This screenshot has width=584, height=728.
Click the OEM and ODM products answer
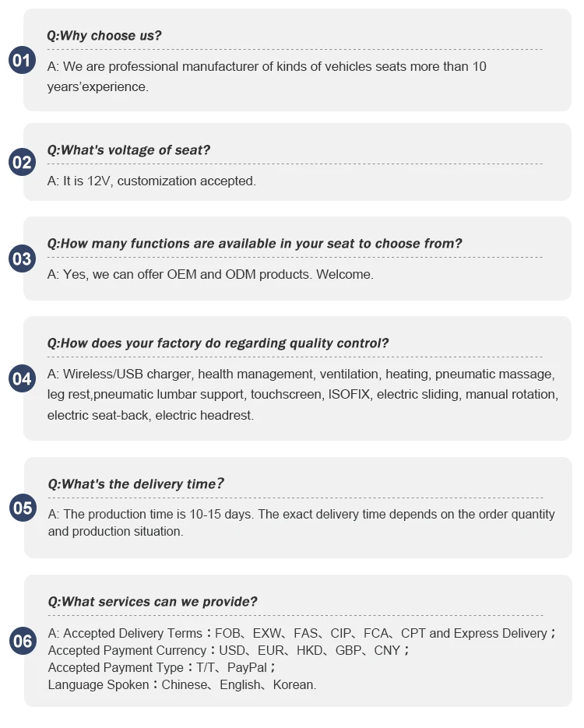pos(210,274)
